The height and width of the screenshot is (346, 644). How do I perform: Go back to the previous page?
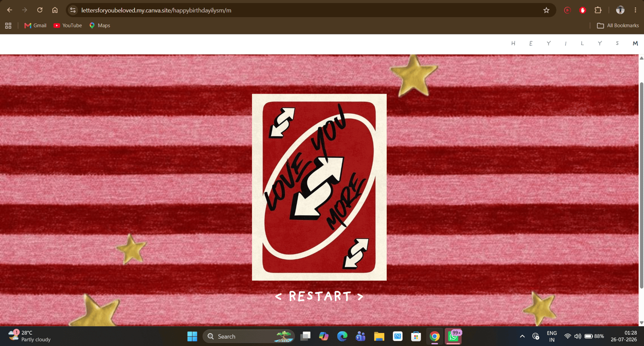click(10, 10)
